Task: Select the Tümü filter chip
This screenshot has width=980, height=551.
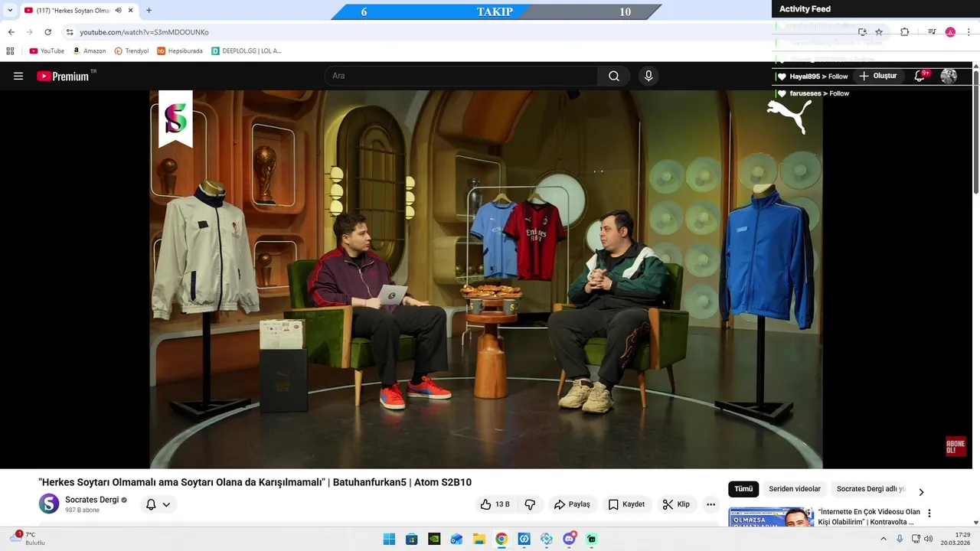Action: point(743,489)
